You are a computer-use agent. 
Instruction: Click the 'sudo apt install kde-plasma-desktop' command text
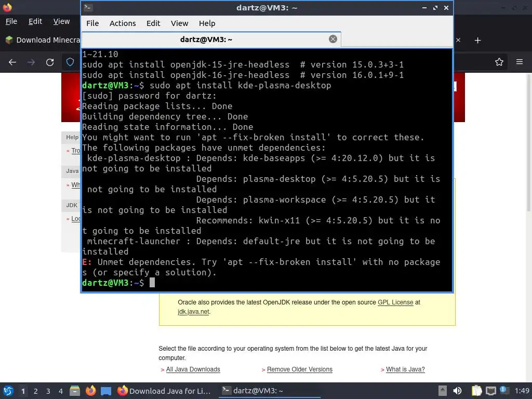[240, 86]
